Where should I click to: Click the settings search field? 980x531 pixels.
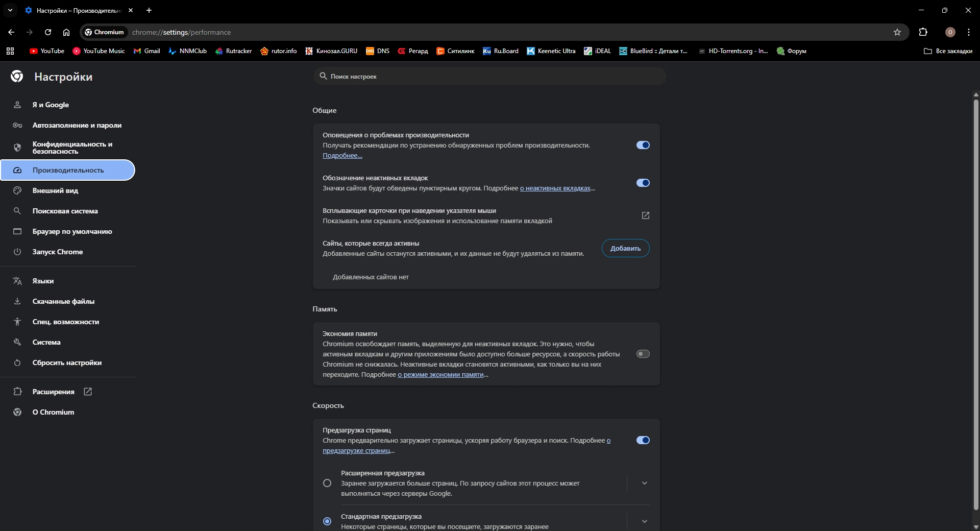[490, 77]
